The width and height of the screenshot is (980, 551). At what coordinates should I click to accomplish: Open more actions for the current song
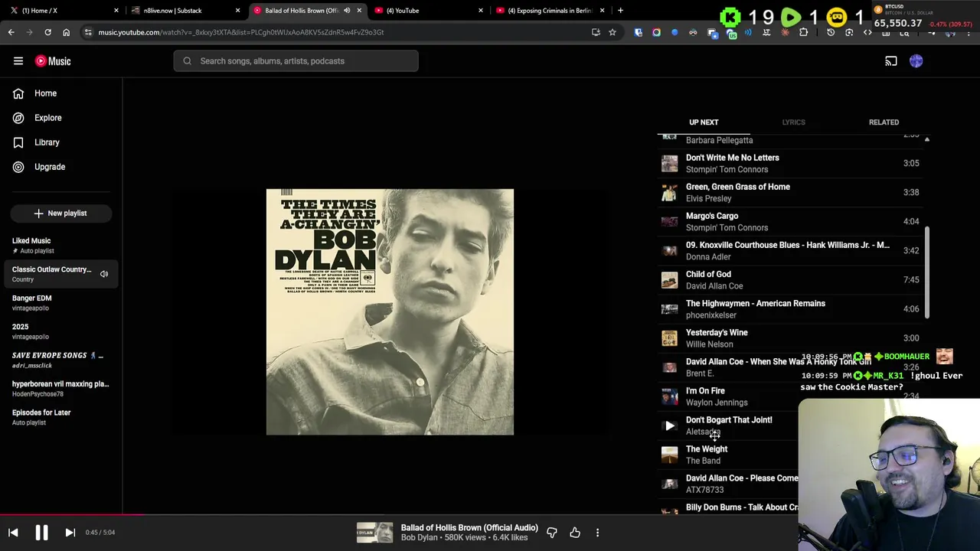click(597, 533)
